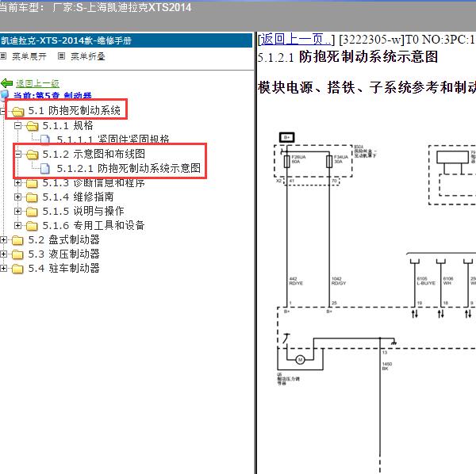Click the 6105 L-BU/YE wire label
The height and width of the screenshot is (474, 476).
coord(426,281)
